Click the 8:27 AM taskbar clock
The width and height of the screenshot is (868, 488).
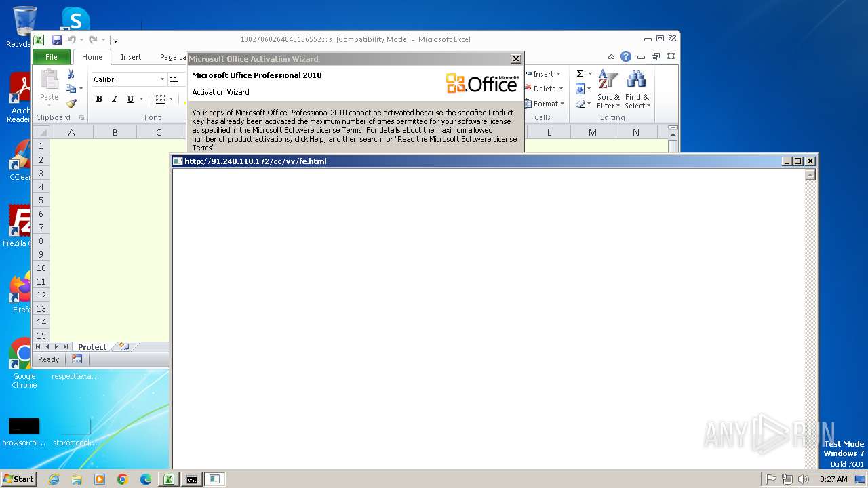point(833,479)
